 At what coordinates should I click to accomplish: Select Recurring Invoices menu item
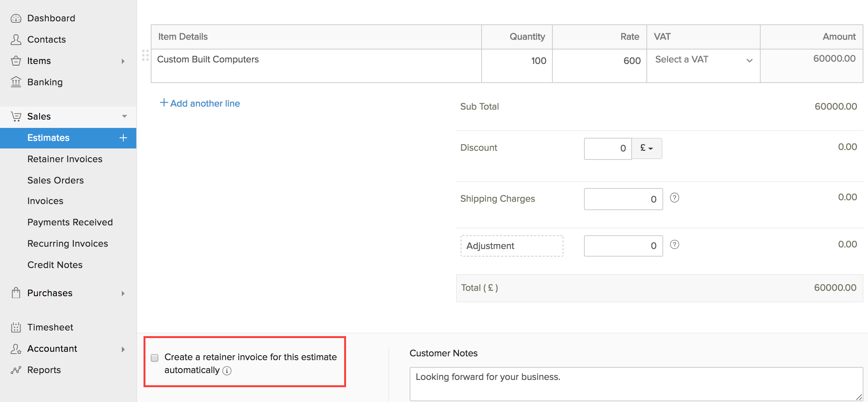pyautogui.click(x=68, y=244)
